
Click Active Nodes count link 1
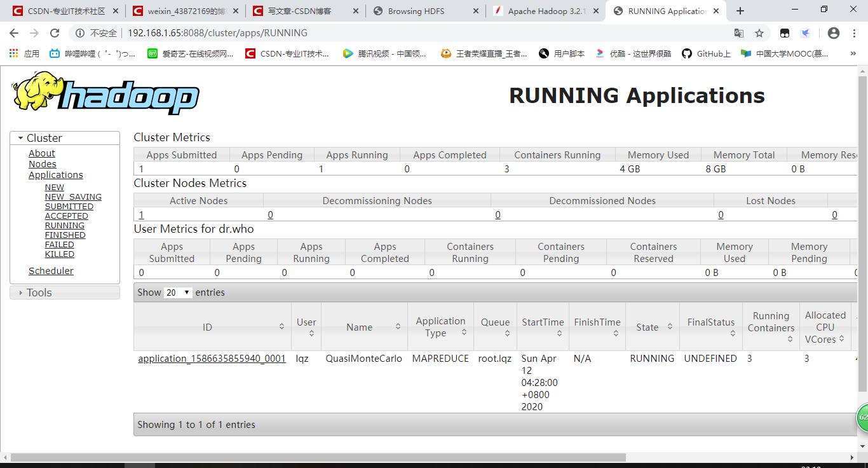point(142,215)
